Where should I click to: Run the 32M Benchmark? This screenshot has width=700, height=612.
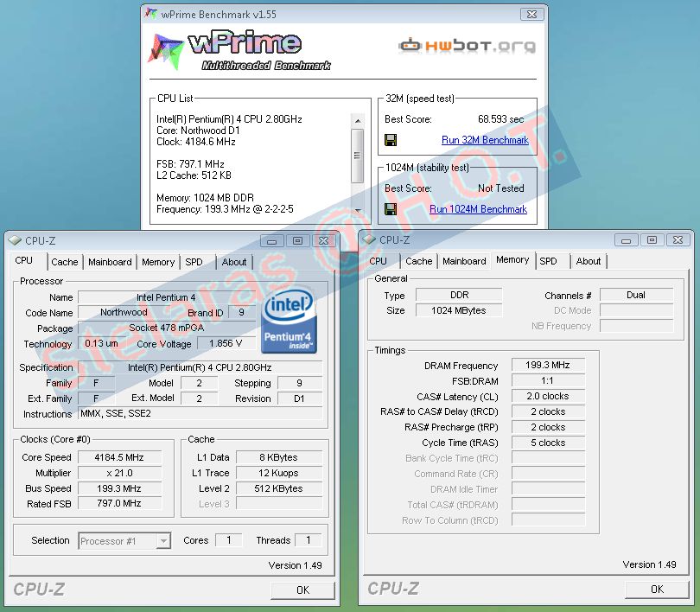(x=485, y=140)
